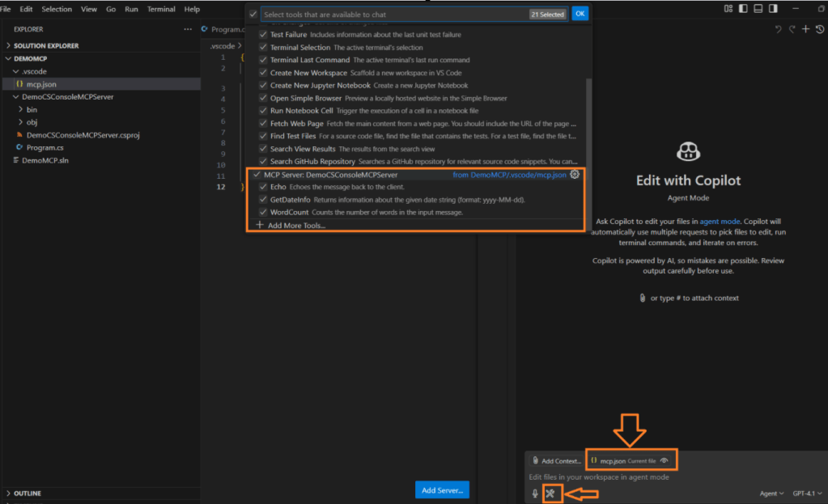This screenshot has height=504, width=828.
Task: Click the customize layout icon
Action: [730, 9]
